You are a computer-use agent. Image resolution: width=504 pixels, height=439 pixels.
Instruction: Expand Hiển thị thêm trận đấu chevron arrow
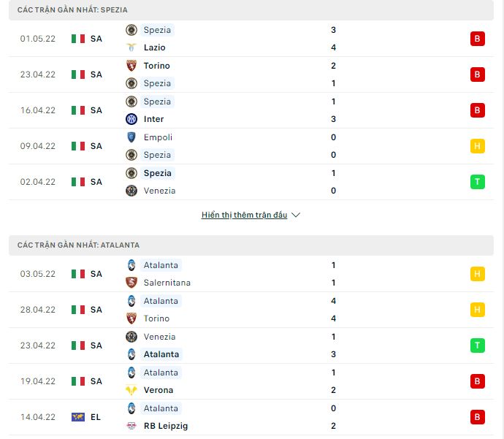[295, 215]
